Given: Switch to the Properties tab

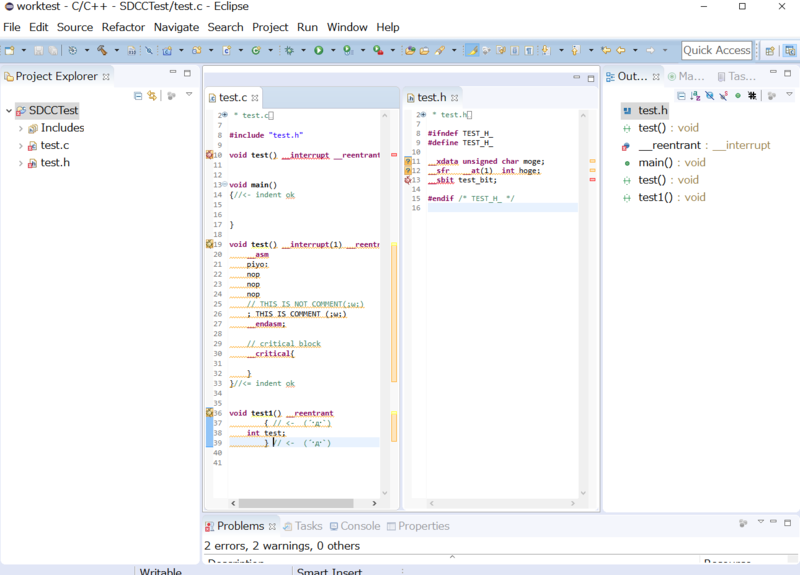Looking at the screenshot, I should pyautogui.click(x=418, y=526).
